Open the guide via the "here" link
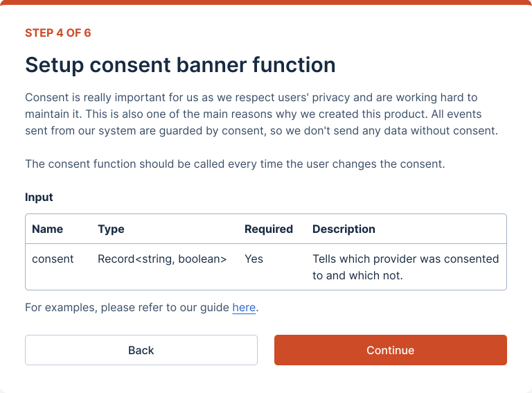Image resolution: width=532 pixels, height=393 pixels. pyautogui.click(x=244, y=307)
